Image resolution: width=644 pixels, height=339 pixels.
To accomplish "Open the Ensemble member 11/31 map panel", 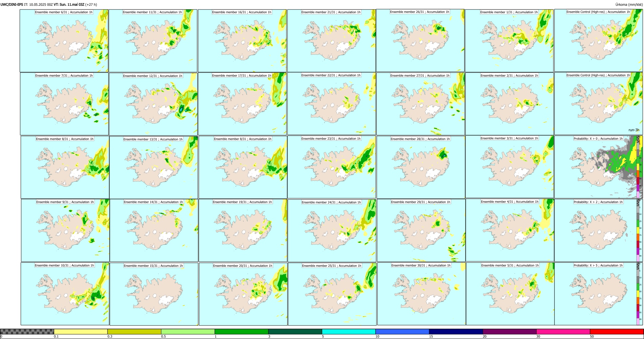I will (153, 41).
